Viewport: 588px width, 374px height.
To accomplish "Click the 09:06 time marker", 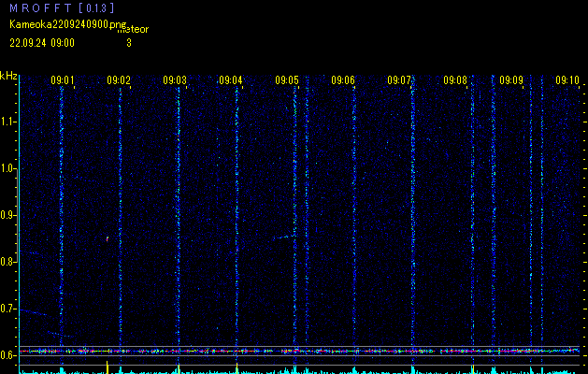I will (x=343, y=80).
